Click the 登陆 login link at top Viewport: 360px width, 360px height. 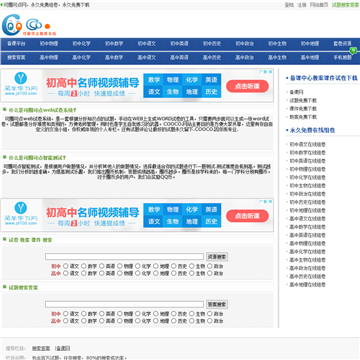(289, 5)
